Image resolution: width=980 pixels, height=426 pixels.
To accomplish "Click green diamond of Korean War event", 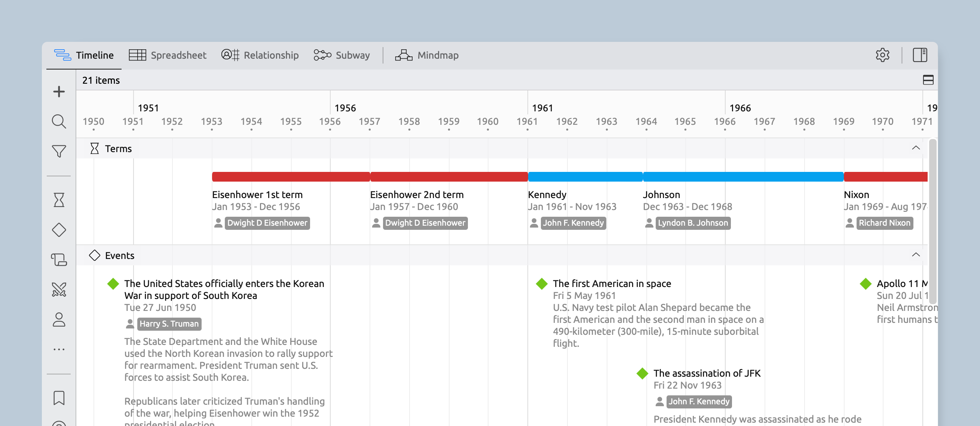I will pyautogui.click(x=113, y=284).
